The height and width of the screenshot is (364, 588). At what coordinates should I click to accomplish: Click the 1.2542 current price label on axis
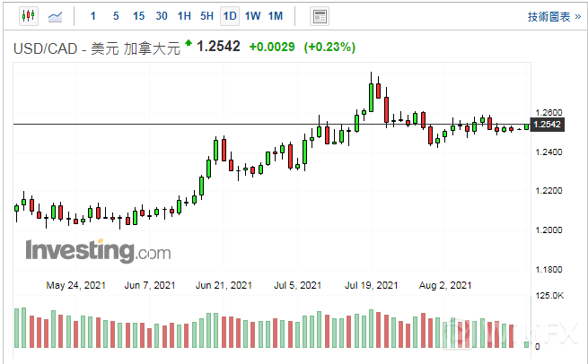tap(547, 125)
